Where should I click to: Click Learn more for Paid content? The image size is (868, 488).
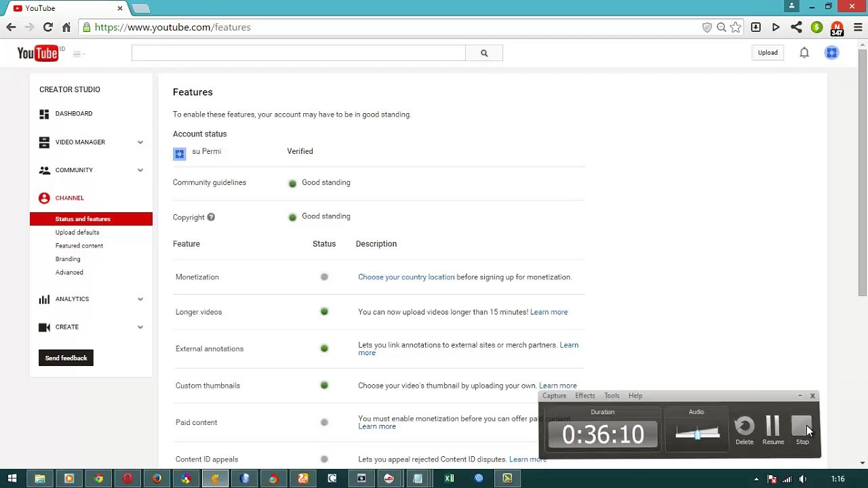click(x=377, y=426)
